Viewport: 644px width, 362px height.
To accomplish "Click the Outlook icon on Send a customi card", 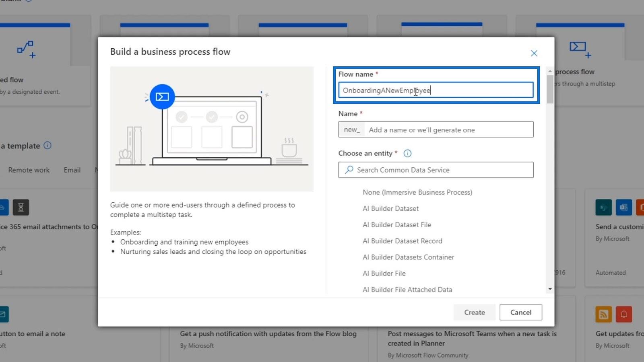I will pyautogui.click(x=624, y=207).
